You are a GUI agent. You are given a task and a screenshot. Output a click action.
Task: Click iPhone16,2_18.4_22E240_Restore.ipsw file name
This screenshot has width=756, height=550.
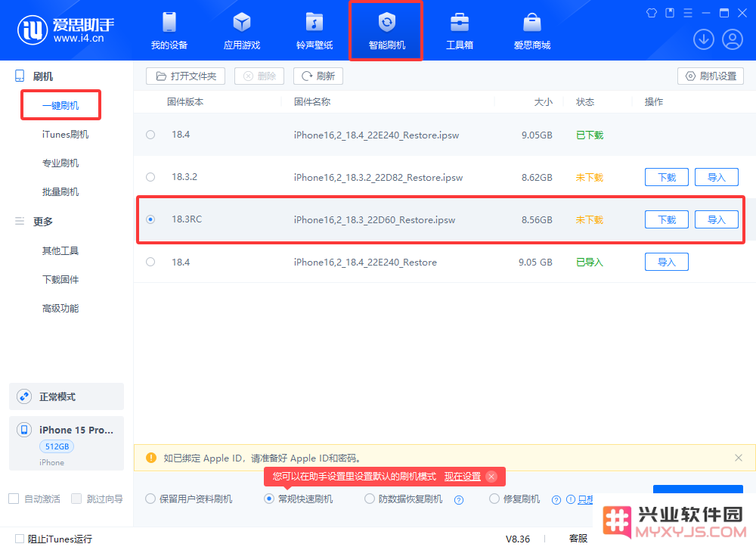[x=376, y=135]
